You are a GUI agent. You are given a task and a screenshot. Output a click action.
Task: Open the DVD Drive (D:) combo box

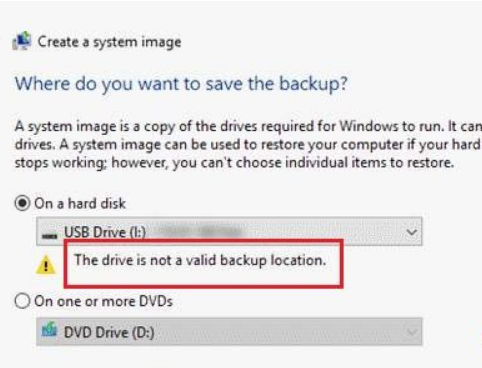tap(229, 331)
